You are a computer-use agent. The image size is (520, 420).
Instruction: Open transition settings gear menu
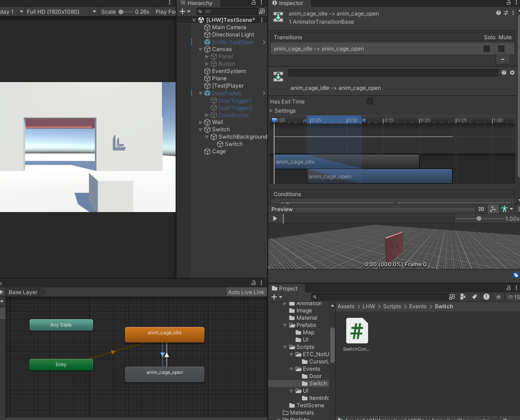click(x=512, y=73)
